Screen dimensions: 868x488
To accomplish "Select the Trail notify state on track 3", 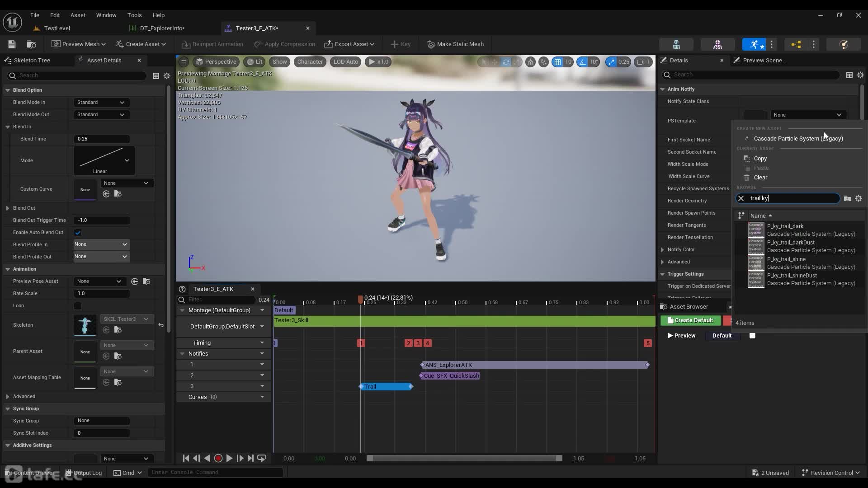I will coord(386,387).
